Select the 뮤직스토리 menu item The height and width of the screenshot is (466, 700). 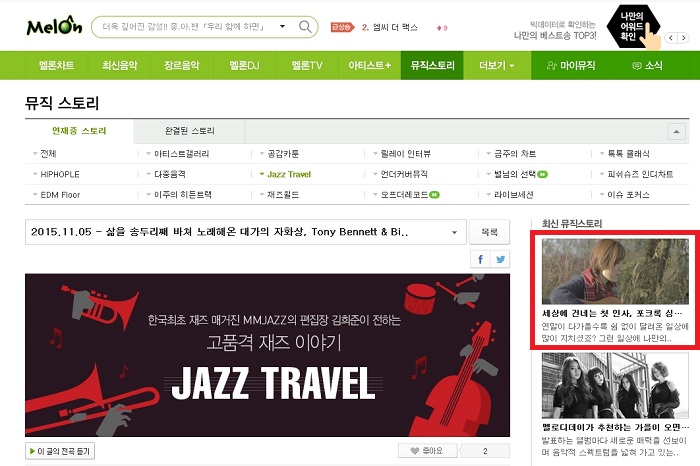(x=432, y=65)
